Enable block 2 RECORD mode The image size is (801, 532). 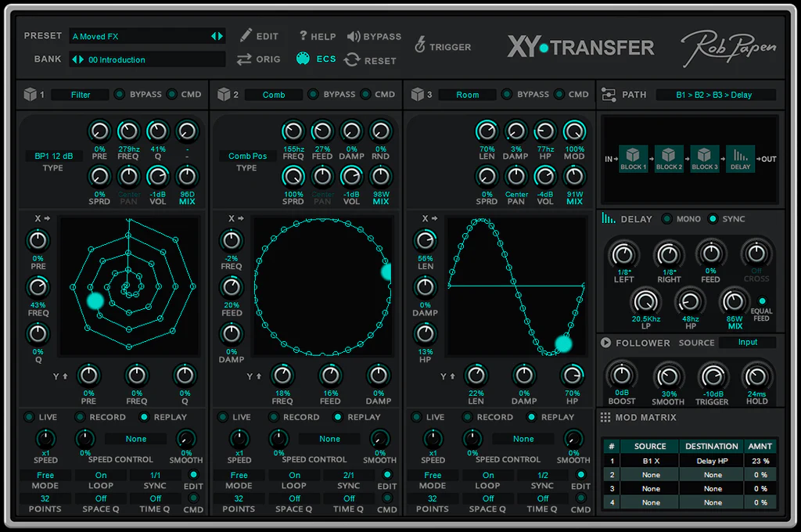(274, 417)
